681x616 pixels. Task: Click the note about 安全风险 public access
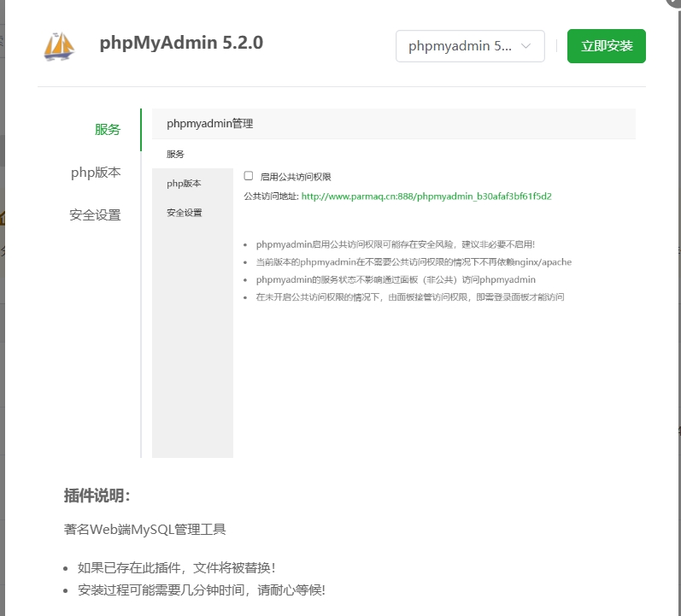click(396, 244)
